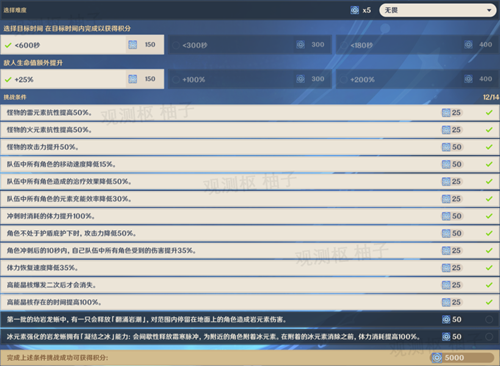Click the points icon next to x5
The width and height of the screenshot is (500, 366).
355,10
